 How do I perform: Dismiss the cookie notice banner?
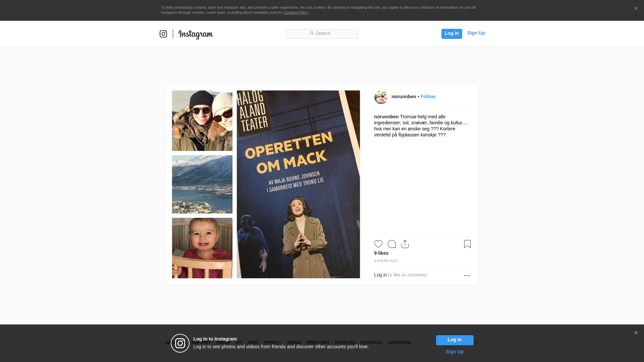click(x=636, y=8)
